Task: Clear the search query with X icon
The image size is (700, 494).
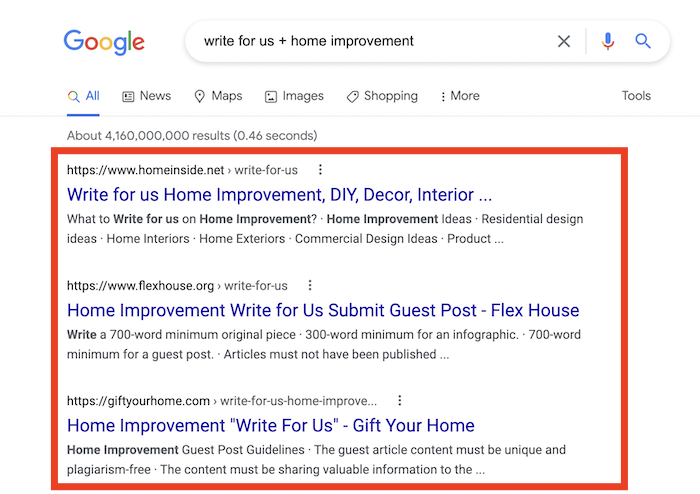Action: point(564,42)
